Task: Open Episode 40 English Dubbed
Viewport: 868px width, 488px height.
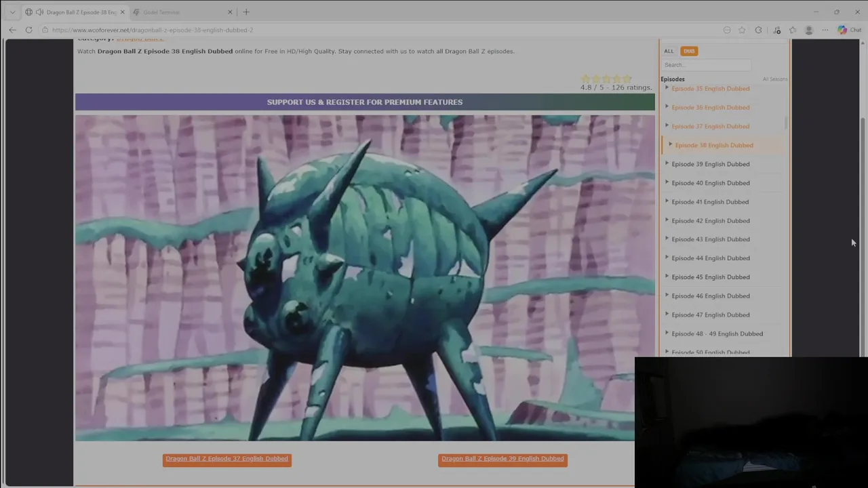Action: 710,183
